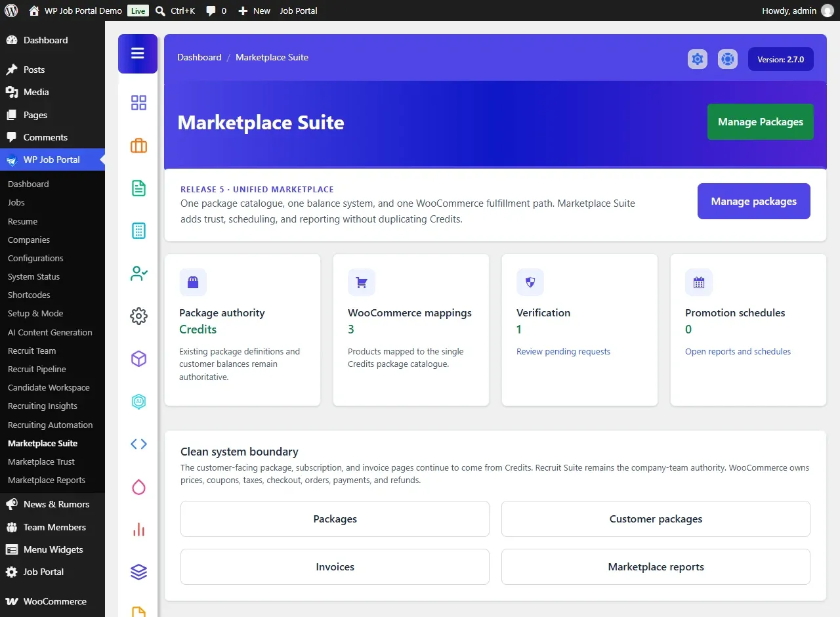Open the Marketplace reports button
840x617 pixels.
[x=656, y=567]
